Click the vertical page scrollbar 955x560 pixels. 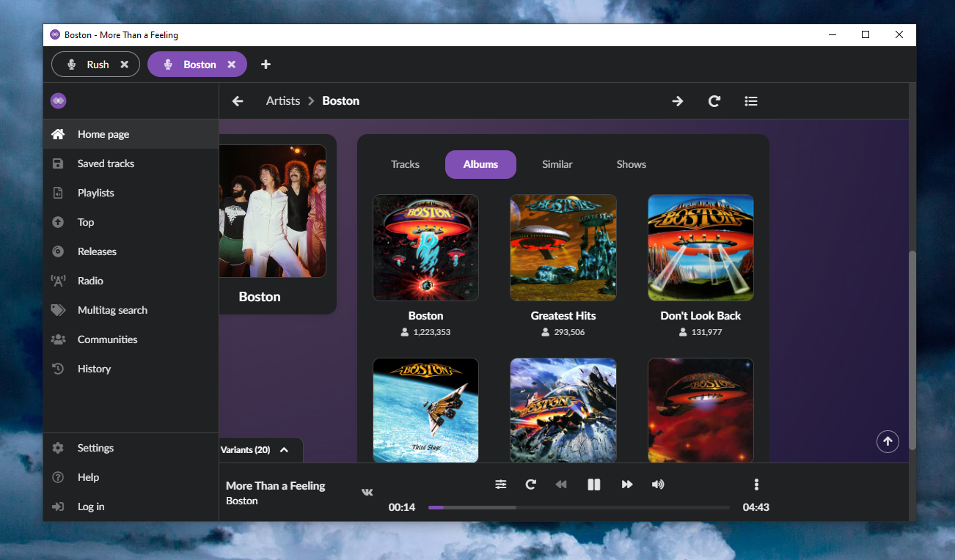pos(912,350)
